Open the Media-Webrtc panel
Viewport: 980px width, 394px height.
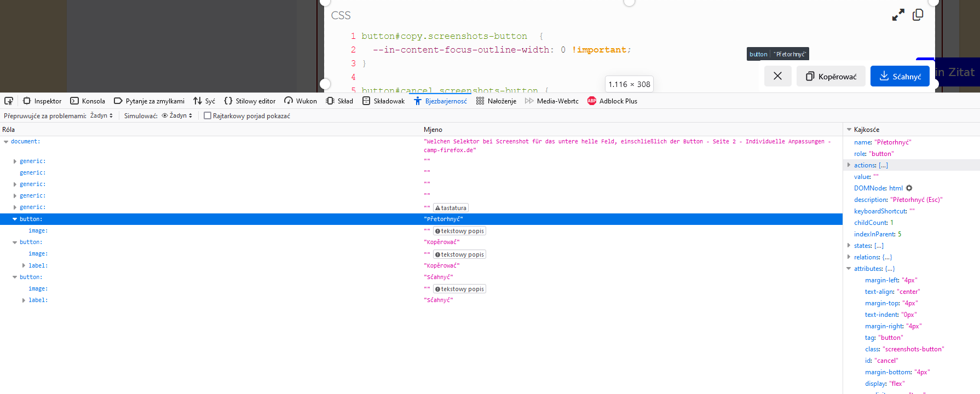[551, 101]
